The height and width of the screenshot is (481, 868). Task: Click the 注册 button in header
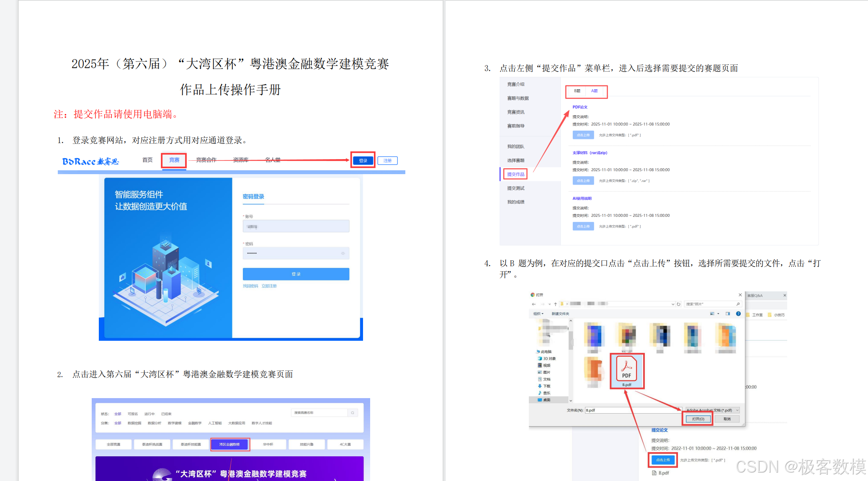coord(387,160)
